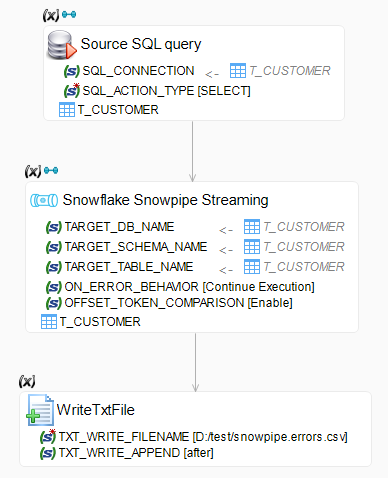The width and height of the screenshot is (388, 478).
Task: Select OFFSET_TOKEN_COMPARISON [Enable] parameter
Action: point(178,303)
